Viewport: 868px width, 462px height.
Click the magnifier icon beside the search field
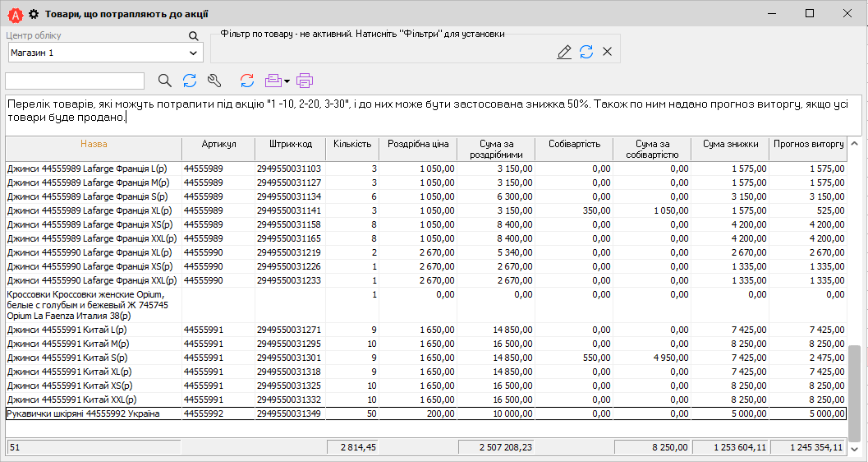pos(165,81)
